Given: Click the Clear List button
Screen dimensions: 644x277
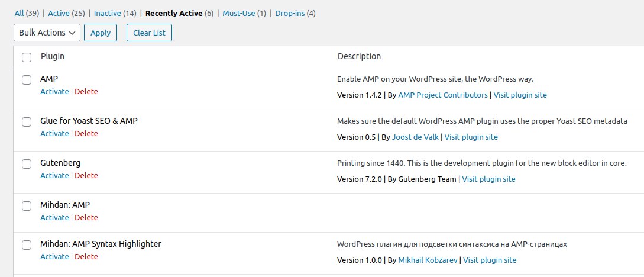Looking at the screenshot, I should tap(149, 33).
